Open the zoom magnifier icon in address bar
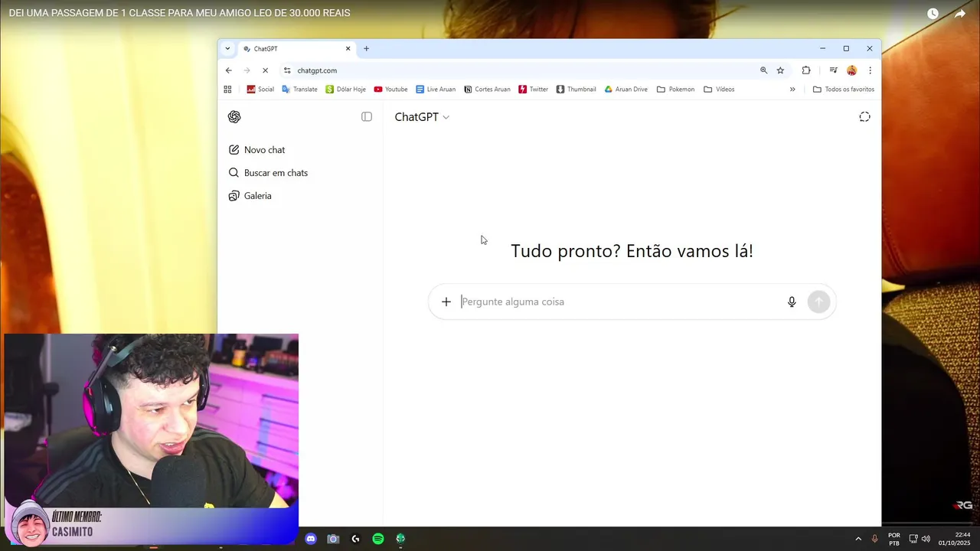Screen dimensions: 980x551 (763, 70)
